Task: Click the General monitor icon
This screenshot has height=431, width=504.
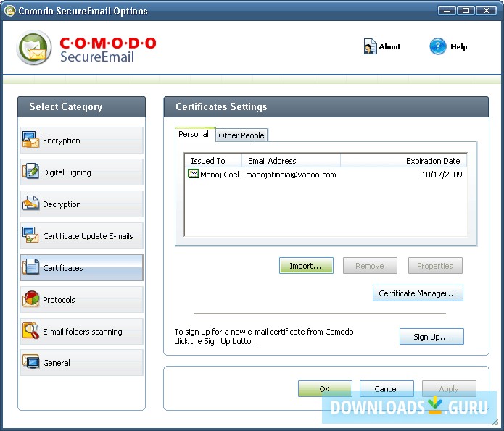Action: point(30,362)
